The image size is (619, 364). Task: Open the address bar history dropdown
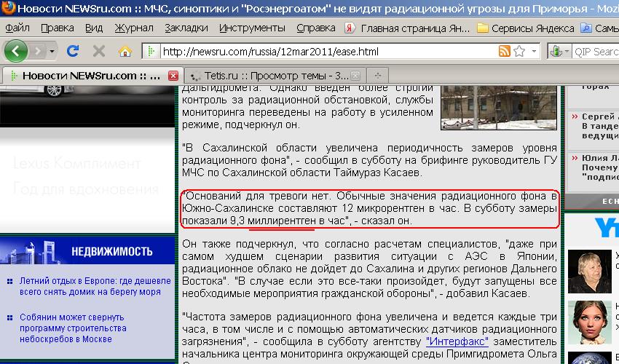tap(534, 51)
